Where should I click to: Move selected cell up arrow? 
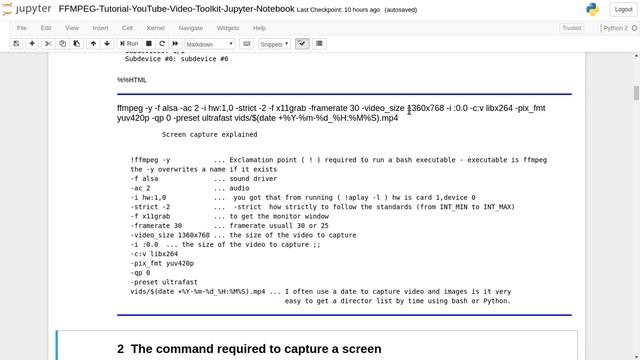[x=93, y=44]
